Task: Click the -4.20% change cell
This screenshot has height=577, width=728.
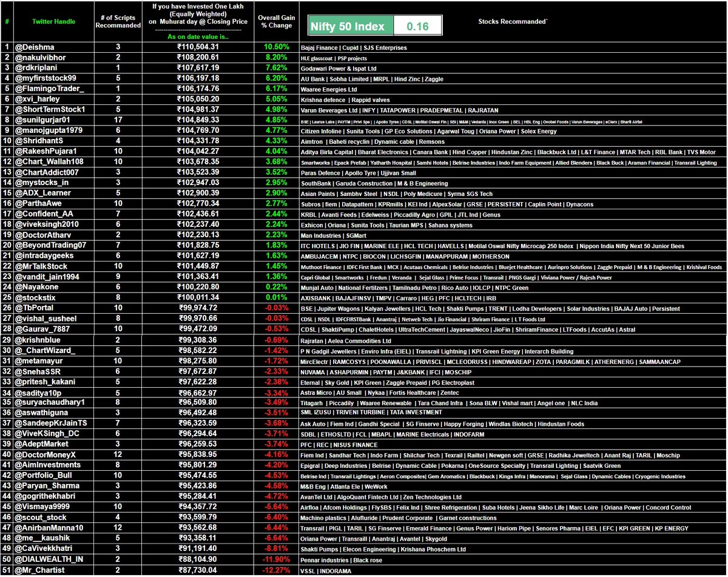Action: pos(277,465)
